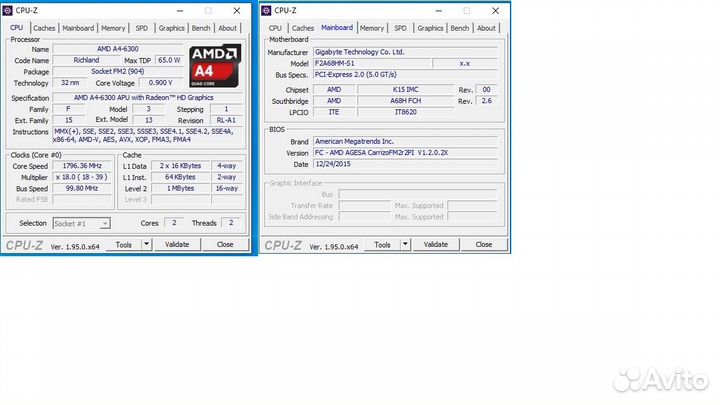The image size is (720, 405).
Task: Click the Instructions list text
Action: [147, 135]
